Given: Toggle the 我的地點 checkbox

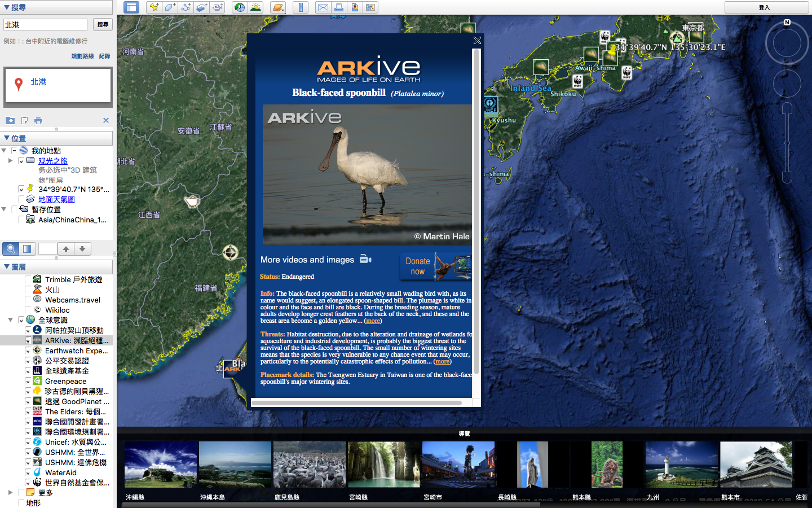Looking at the screenshot, I should click(x=14, y=151).
